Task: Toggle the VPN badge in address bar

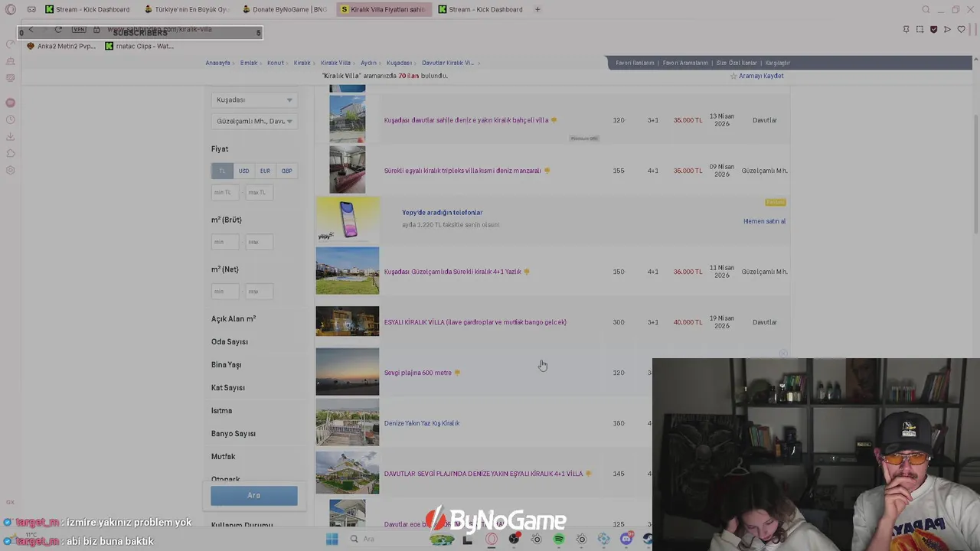Action: [x=79, y=29]
